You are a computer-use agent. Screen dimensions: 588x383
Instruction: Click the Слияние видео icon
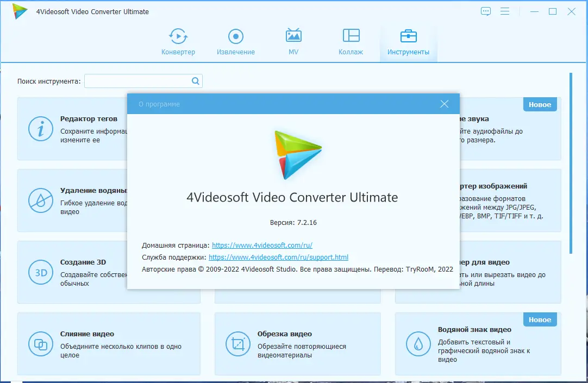(x=41, y=344)
